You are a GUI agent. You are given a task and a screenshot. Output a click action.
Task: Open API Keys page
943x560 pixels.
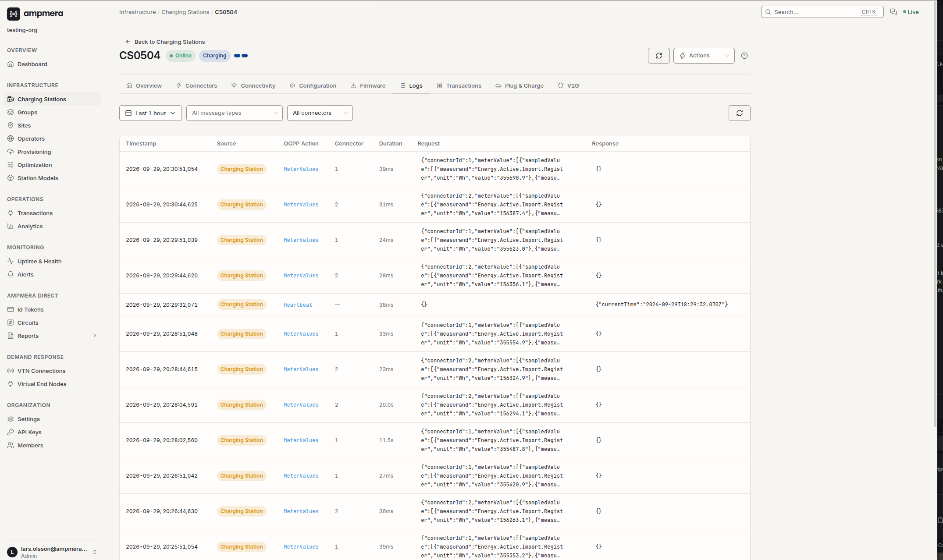tap(52, 432)
